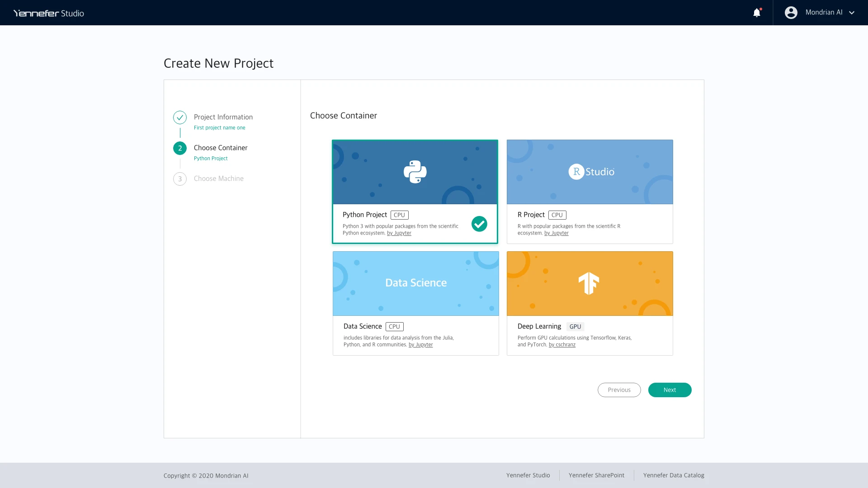Go to the Choose Machine step
The image size is (868, 488).
pyautogui.click(x=218, y=178)
